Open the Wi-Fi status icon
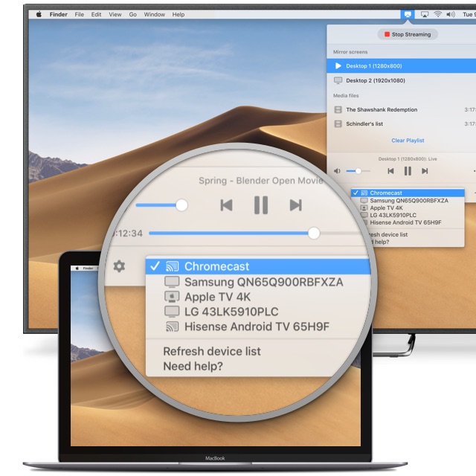Image resolution: width=476 pixels, height=476 pixels. click(x=438, y=14)
